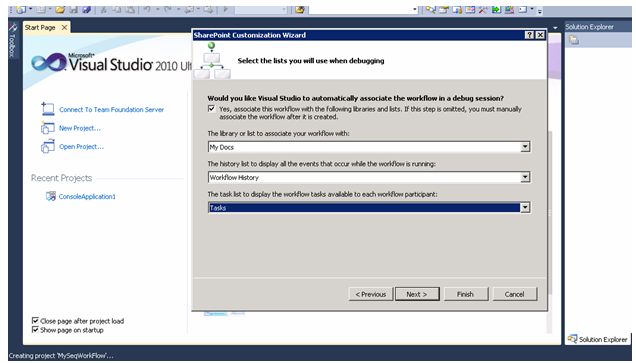Viewport: 636px width, 363px height.
Task: Click the Toolbox hammer-and-wrench toolbar icon
Action: click(483, 9)
